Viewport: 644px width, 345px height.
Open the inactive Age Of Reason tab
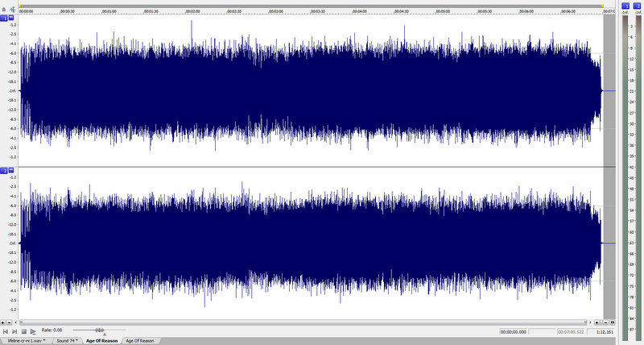(x=139, y=341)
